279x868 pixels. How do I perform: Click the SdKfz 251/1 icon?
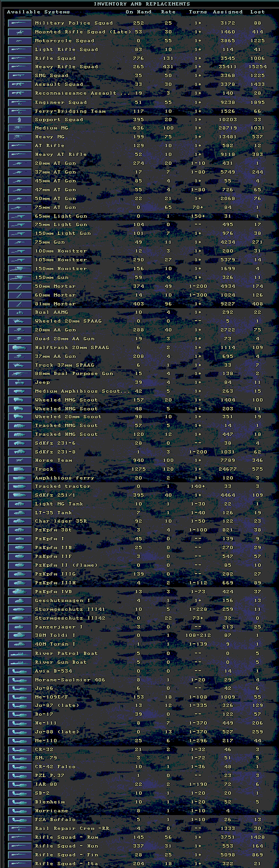tap(20, 495)
